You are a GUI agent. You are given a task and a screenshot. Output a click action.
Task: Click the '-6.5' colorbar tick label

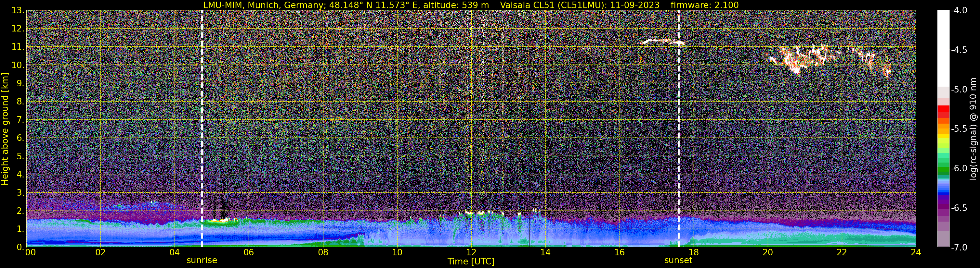point(959,208)
